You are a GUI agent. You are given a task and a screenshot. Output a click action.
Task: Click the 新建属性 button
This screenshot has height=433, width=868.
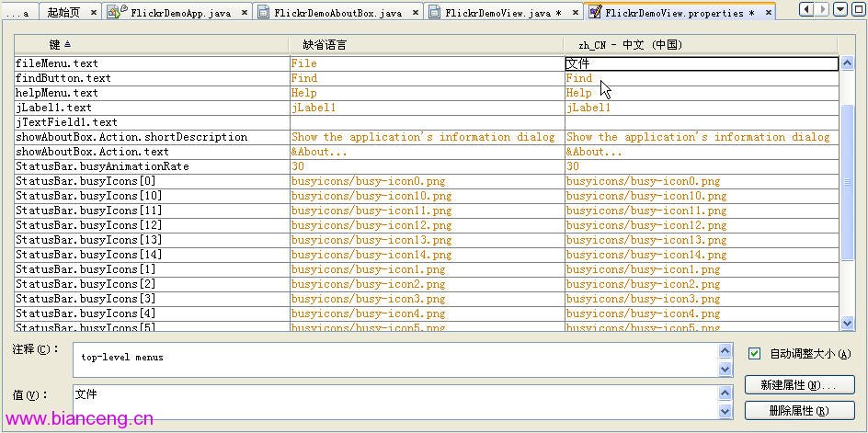[799, 385]
